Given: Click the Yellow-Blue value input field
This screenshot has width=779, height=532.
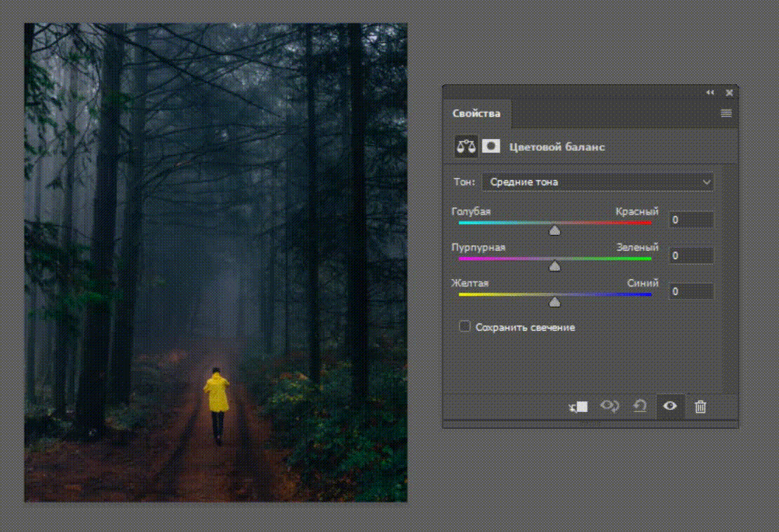Looking at the screenshot, I should coord(691,291).
